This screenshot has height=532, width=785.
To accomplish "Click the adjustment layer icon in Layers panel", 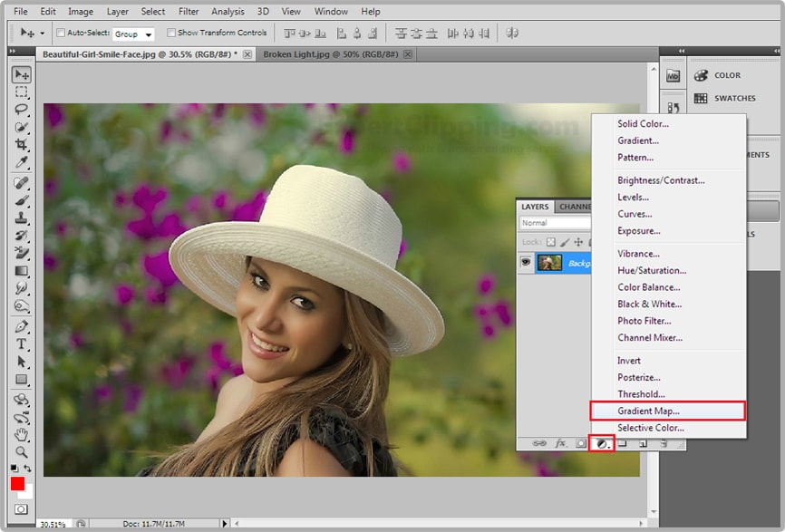I will (601, 443).
